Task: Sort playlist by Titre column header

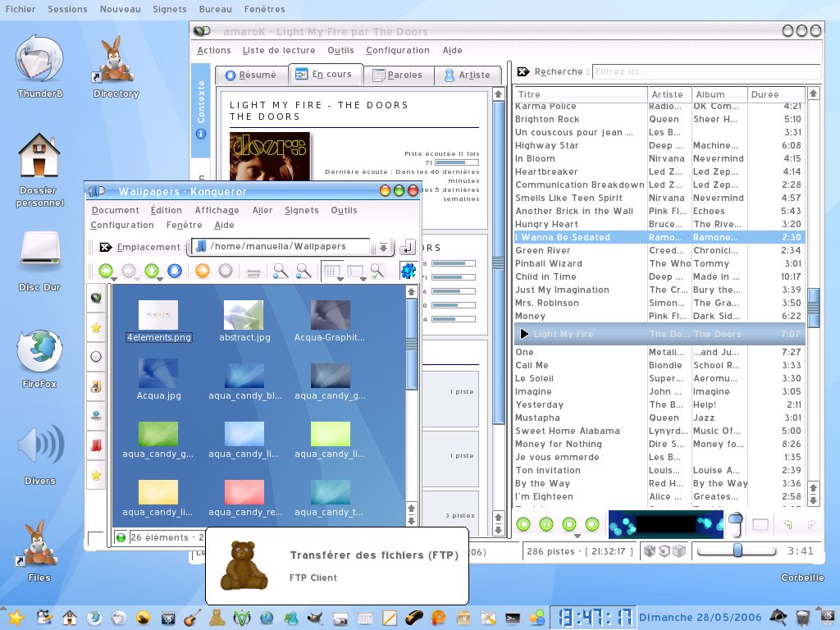Action: pos(581,94)
